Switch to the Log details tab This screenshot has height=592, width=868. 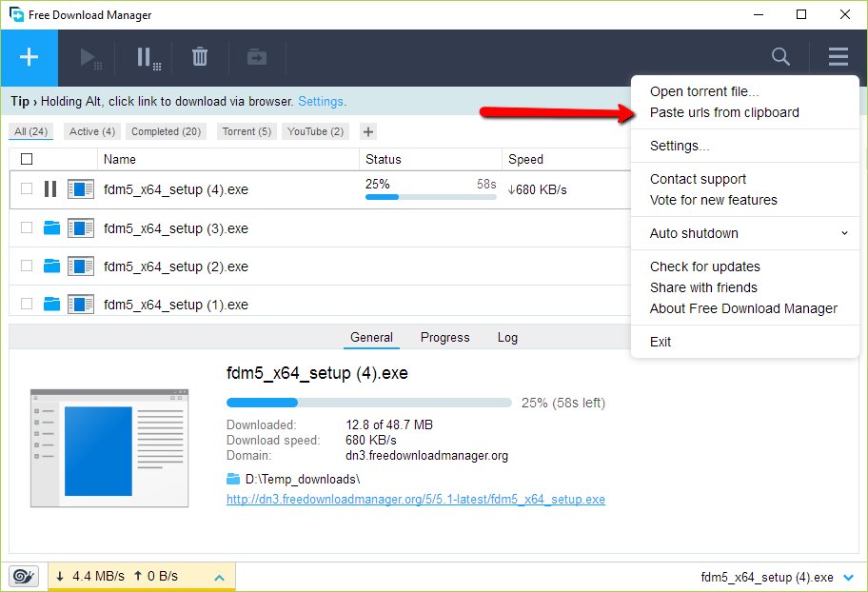[x=507, y=337]
